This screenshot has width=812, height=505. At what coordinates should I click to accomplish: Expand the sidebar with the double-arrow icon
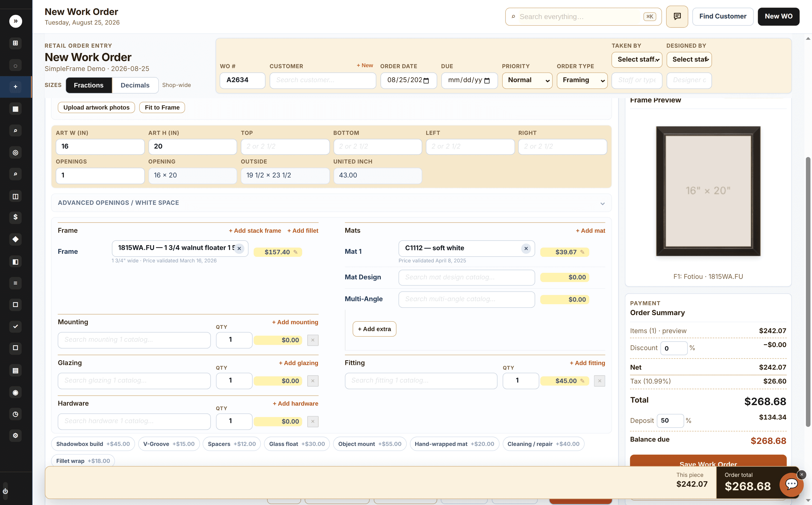tap(15, 21)
